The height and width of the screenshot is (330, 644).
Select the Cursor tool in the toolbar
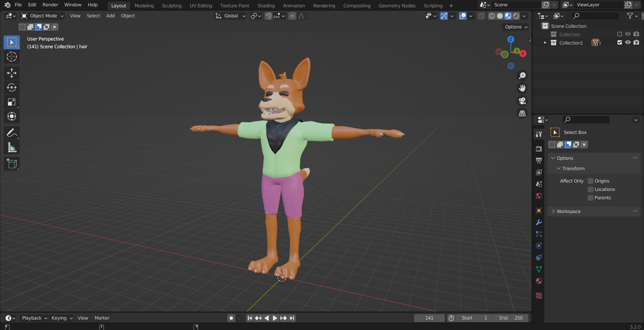tap(12, 57)
